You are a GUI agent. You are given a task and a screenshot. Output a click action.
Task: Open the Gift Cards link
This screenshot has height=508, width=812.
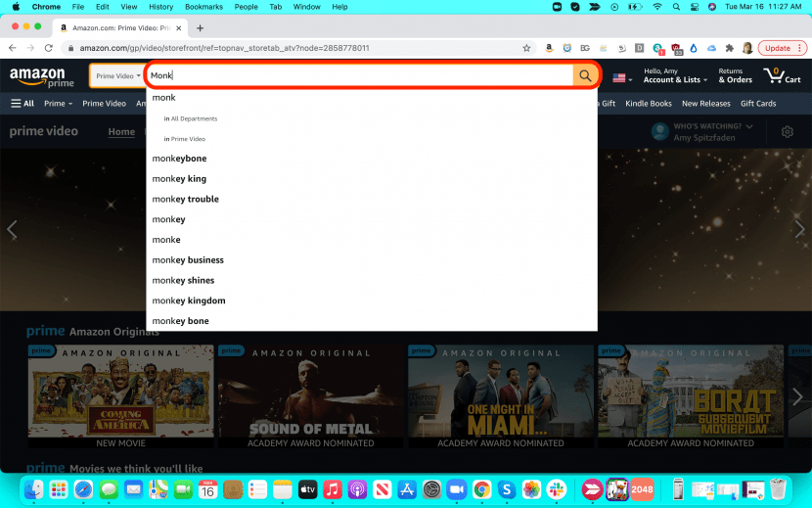click(758, 104)
